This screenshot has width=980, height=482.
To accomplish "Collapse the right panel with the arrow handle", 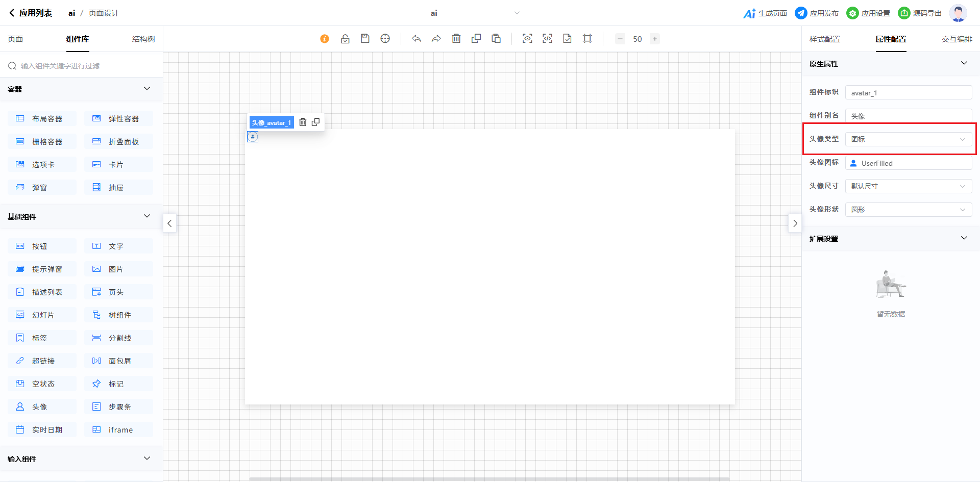I will [795, 223].
